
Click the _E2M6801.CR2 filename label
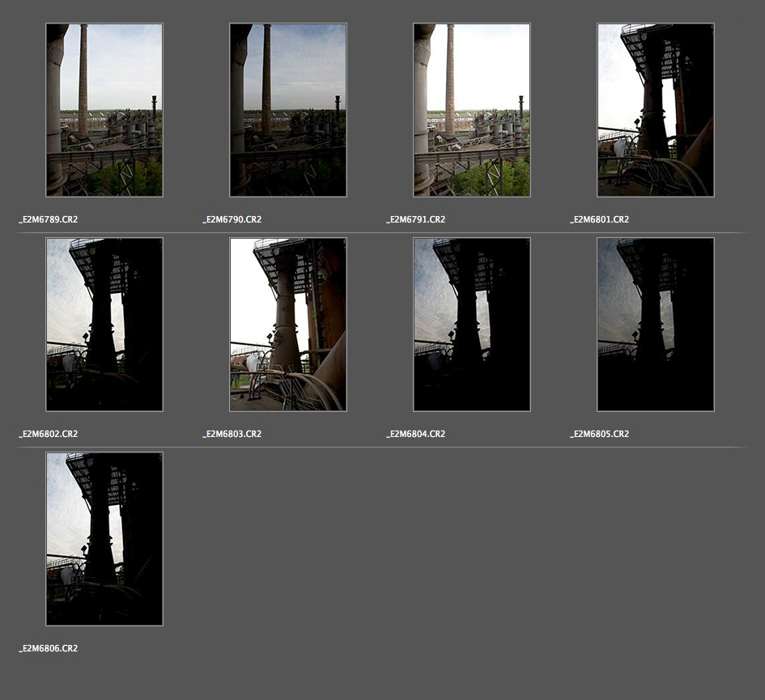[x=600, y=220]
